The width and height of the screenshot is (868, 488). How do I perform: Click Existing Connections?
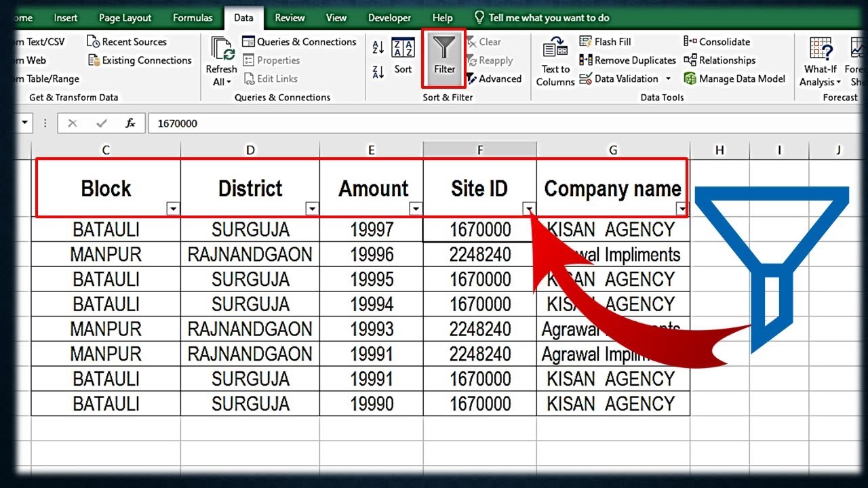click(x=140, y=60)
